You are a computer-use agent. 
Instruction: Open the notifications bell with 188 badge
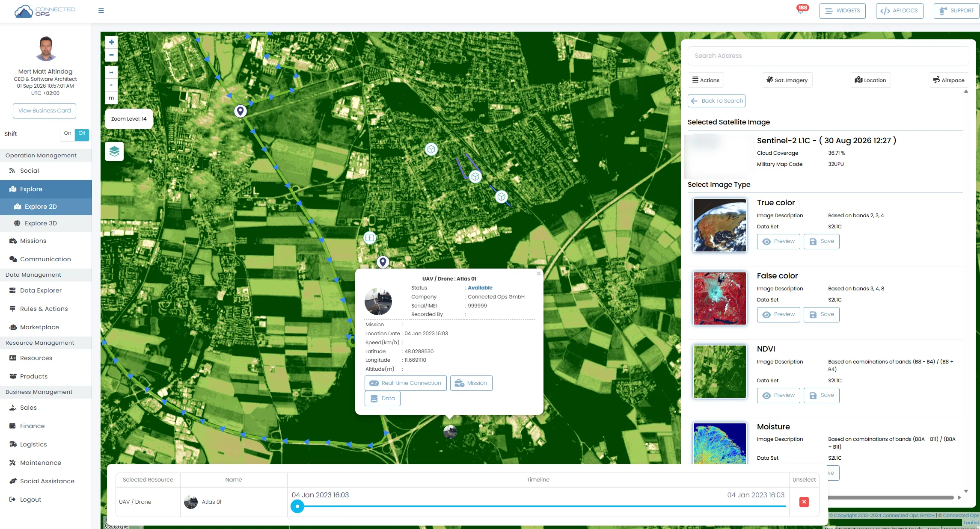point(801,10)
